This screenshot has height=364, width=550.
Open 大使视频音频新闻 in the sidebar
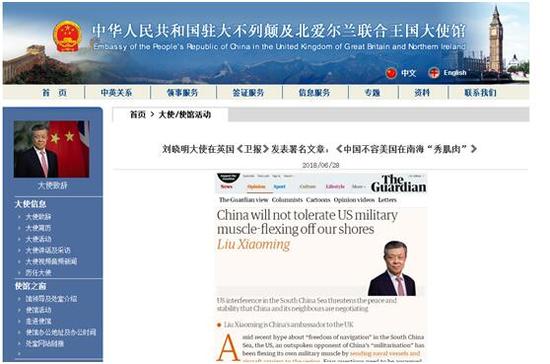pyautogui.click(x=51, y=262)
